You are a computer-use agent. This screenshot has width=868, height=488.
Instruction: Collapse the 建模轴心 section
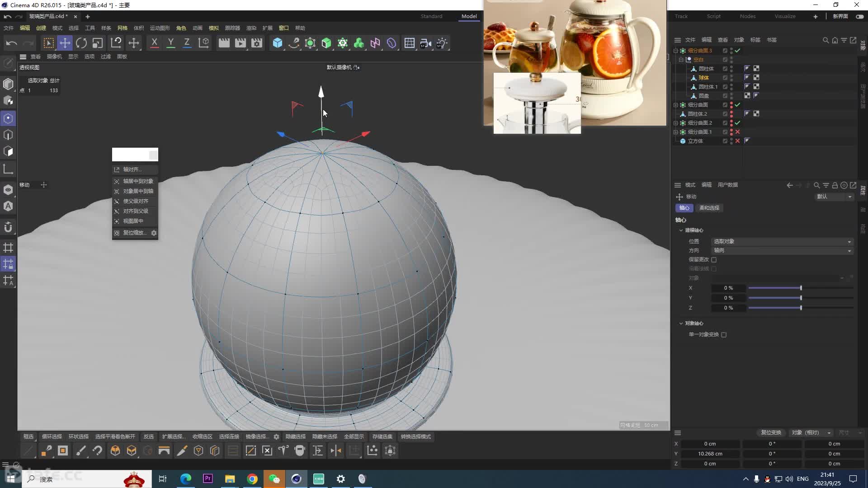click(x=681, y=230)
